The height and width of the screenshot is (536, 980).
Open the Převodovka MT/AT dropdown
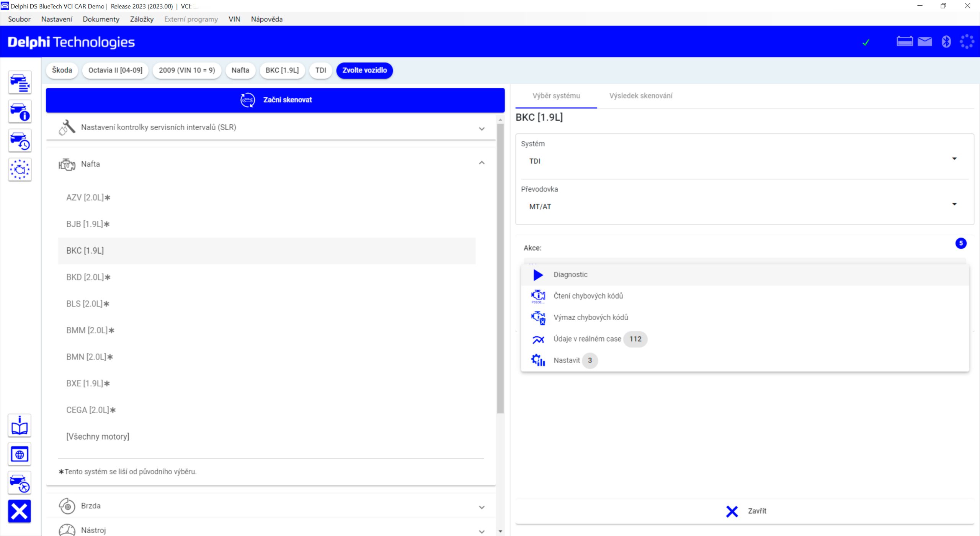745,207
